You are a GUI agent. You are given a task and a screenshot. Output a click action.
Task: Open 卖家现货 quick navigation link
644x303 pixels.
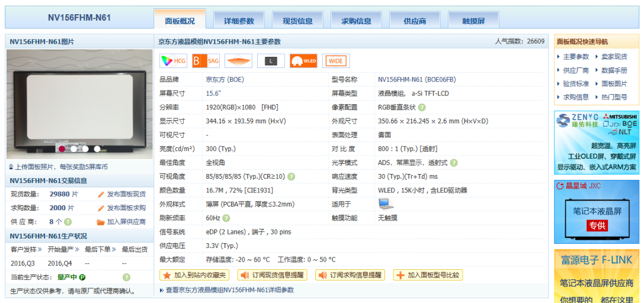614,57
